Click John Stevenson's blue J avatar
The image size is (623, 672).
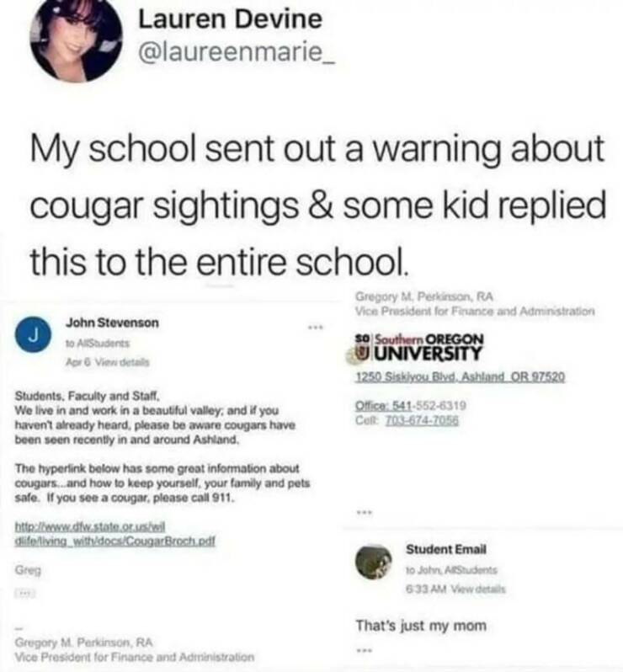[x=33, y=333]
